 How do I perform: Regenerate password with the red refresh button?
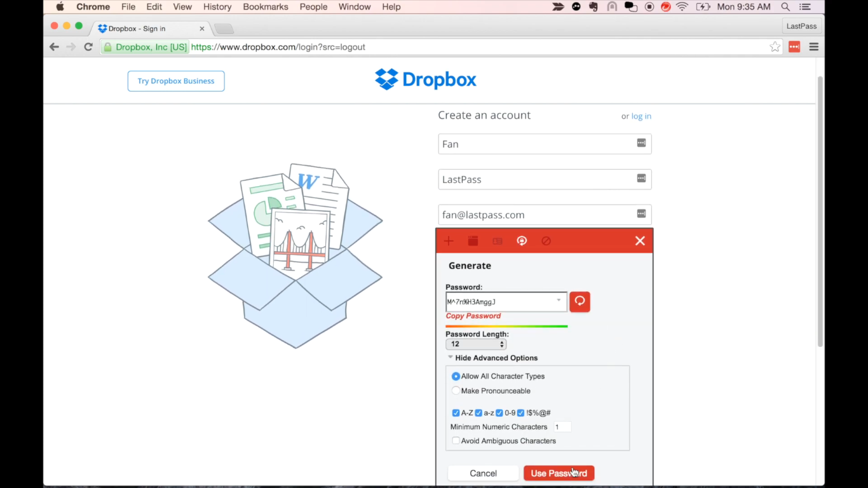[580, 302]
